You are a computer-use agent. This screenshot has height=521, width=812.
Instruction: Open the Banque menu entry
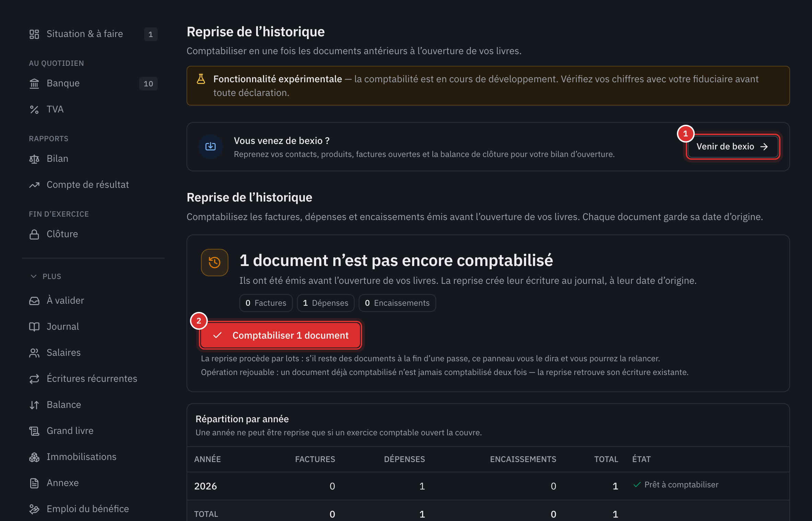pos(93,83)
